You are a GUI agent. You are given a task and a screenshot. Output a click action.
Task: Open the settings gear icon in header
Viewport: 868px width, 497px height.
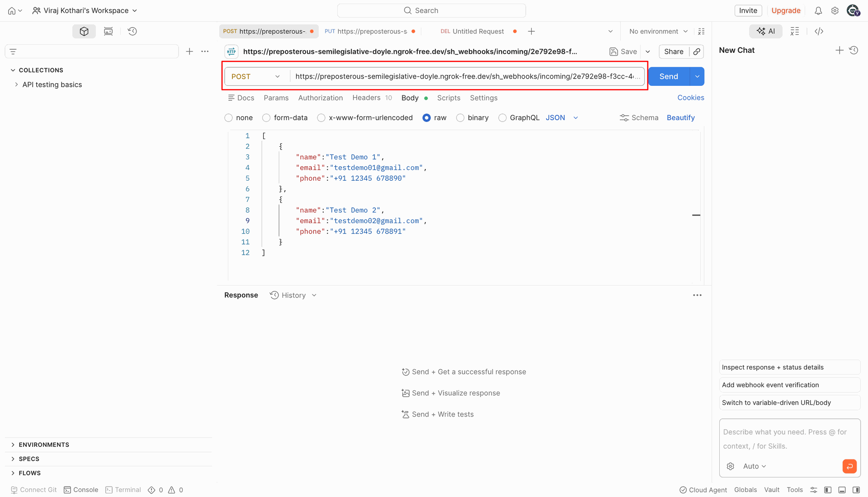pos(835,10)
